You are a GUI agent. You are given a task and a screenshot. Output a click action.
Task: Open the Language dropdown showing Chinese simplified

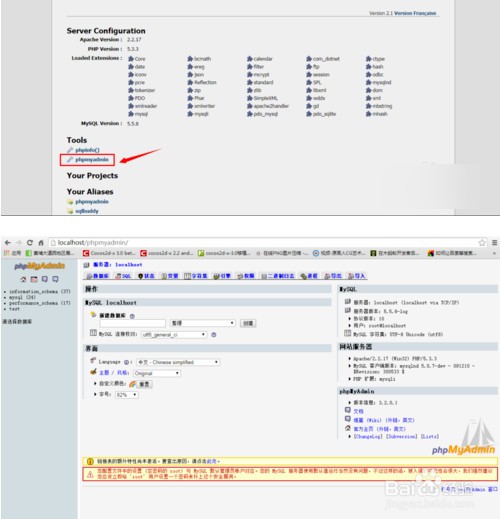tap(178, 362)
